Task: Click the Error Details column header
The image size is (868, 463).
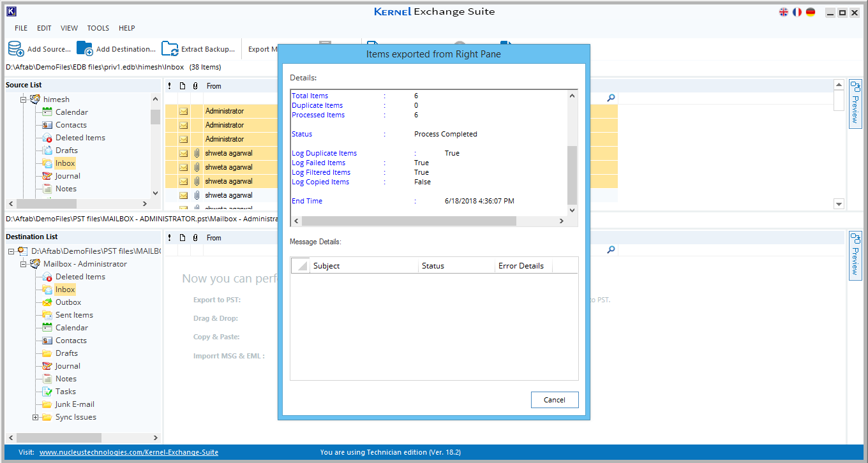Action: (523, 266)
